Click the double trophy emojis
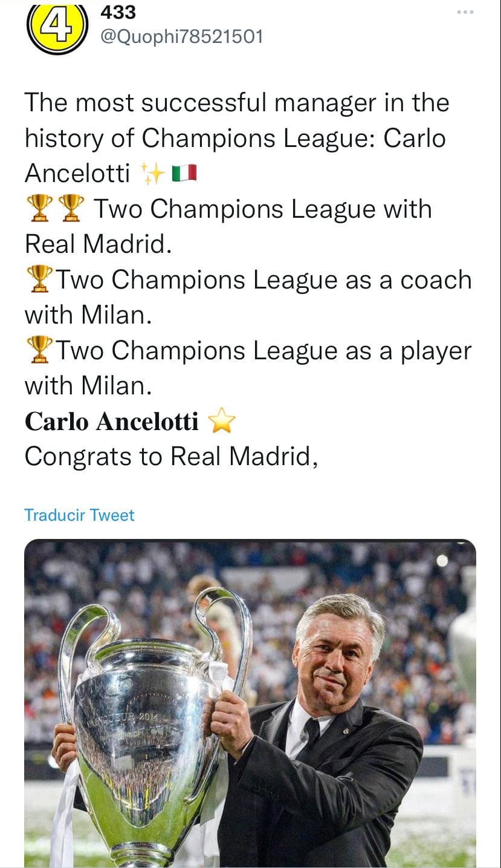Screen dimensions: 501x868 point(54,209)
